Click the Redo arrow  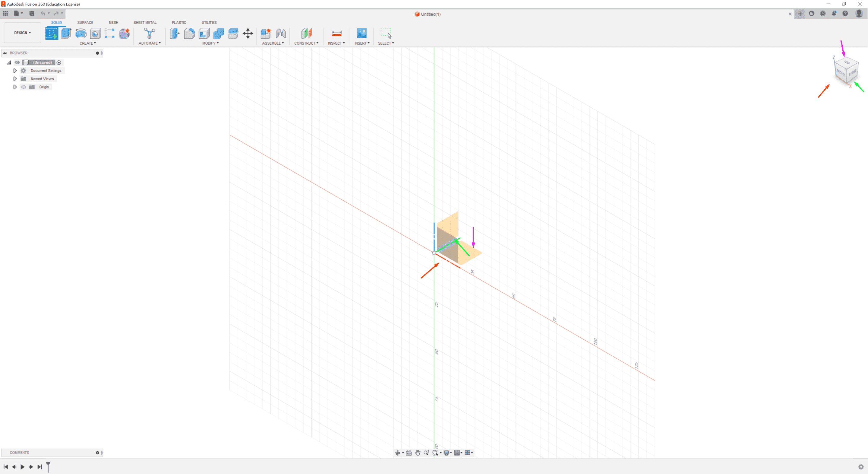[x=56, y=14]
